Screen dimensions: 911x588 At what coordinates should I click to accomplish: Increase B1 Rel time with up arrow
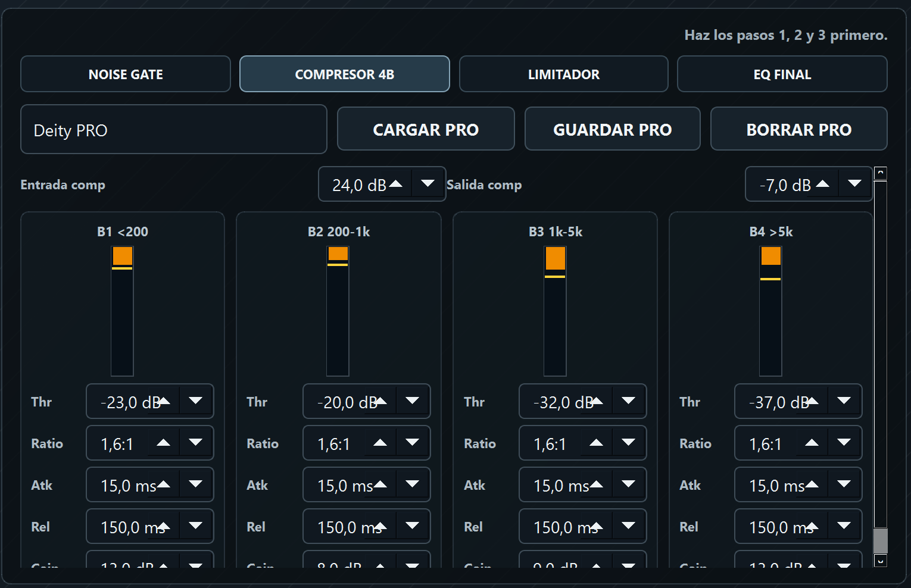coord(164,526)
